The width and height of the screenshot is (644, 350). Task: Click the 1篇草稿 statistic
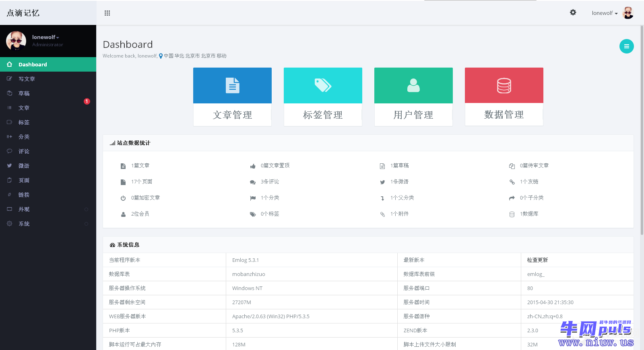coord(399,165)
